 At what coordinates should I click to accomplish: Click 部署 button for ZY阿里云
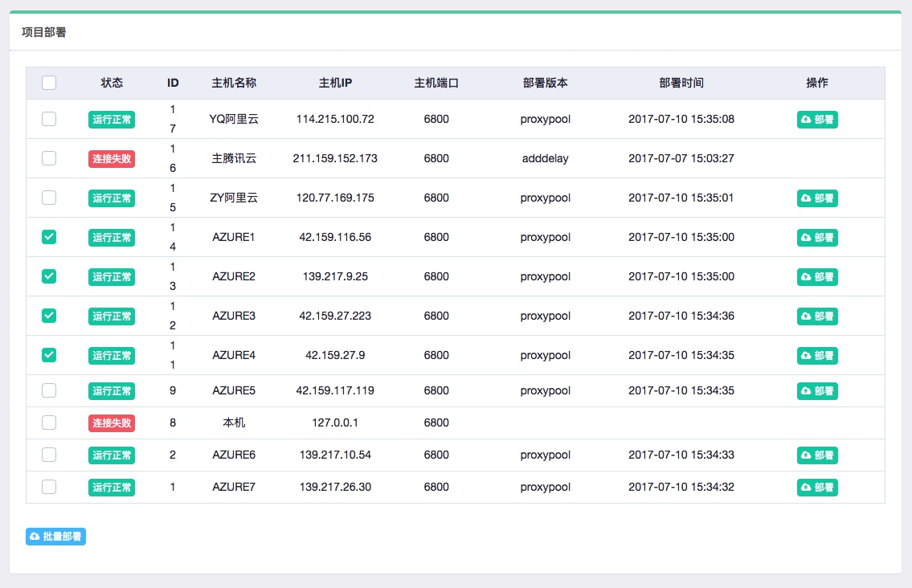tap(817, 198)
